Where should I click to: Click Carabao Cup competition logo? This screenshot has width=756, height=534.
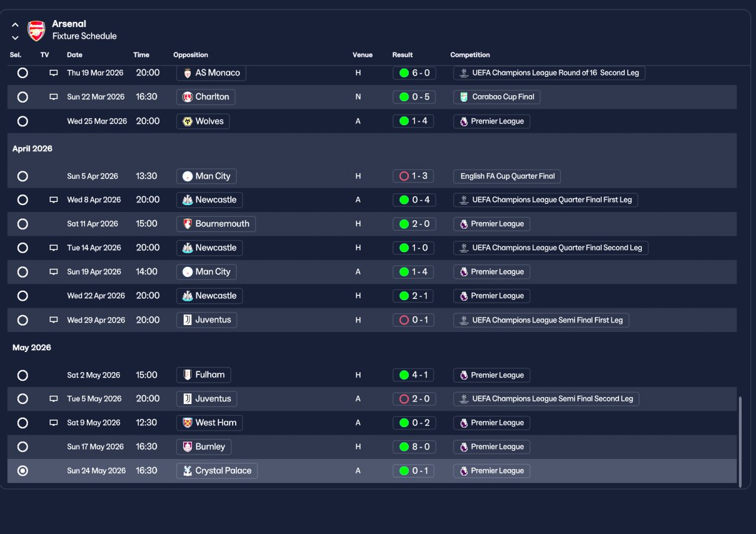464,97
